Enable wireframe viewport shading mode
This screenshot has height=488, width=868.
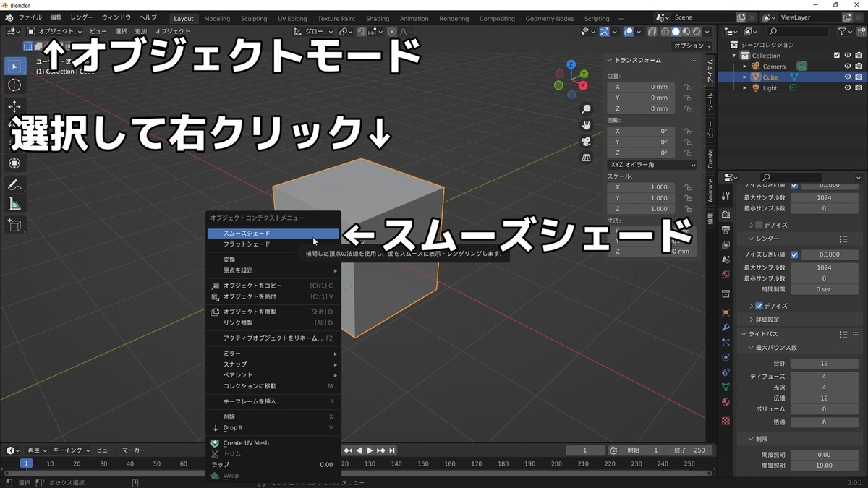tap(664, 31)
